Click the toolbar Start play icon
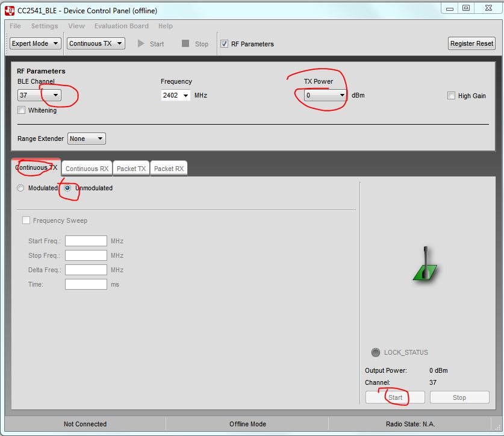The width and height of the screenshot is (504, 436). click(x=141, y=43)
